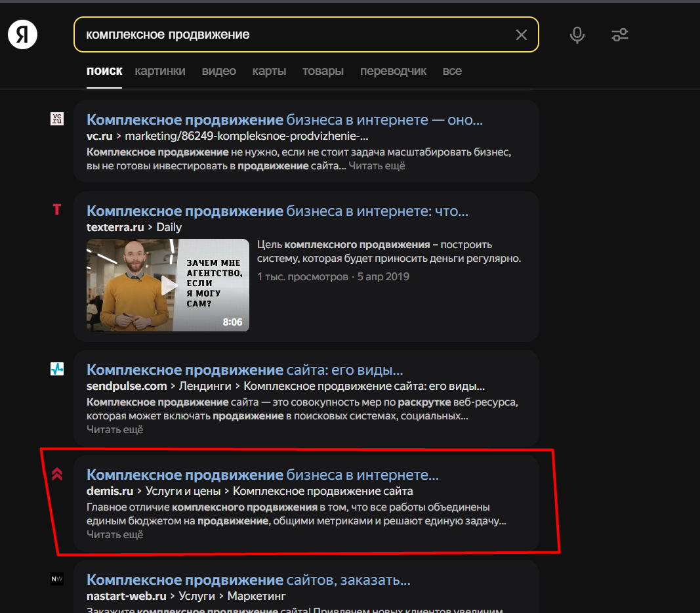Click the nastart-web.ru NW favicon
This screenshot has width=700, height=613.
(x=57, y=579)
